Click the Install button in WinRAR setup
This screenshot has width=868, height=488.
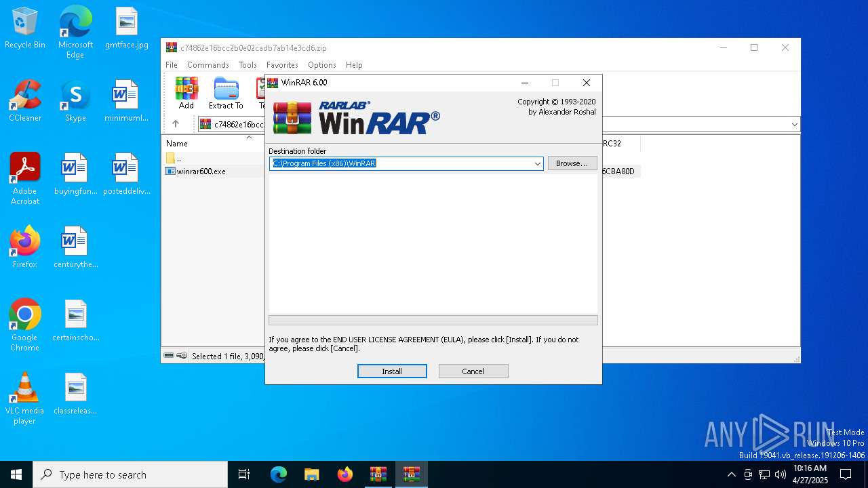[x=392, y=371]
